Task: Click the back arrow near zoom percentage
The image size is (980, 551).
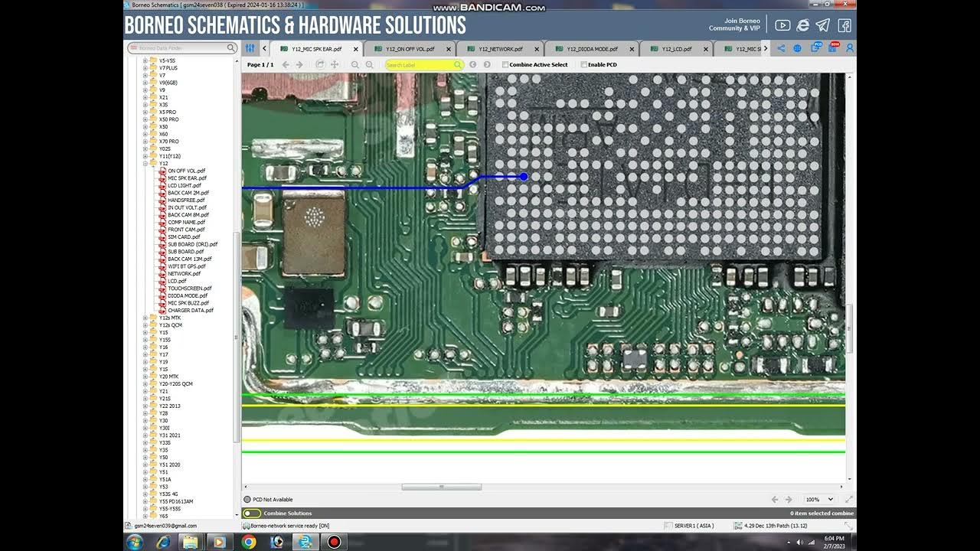Action: coord(775,500)
